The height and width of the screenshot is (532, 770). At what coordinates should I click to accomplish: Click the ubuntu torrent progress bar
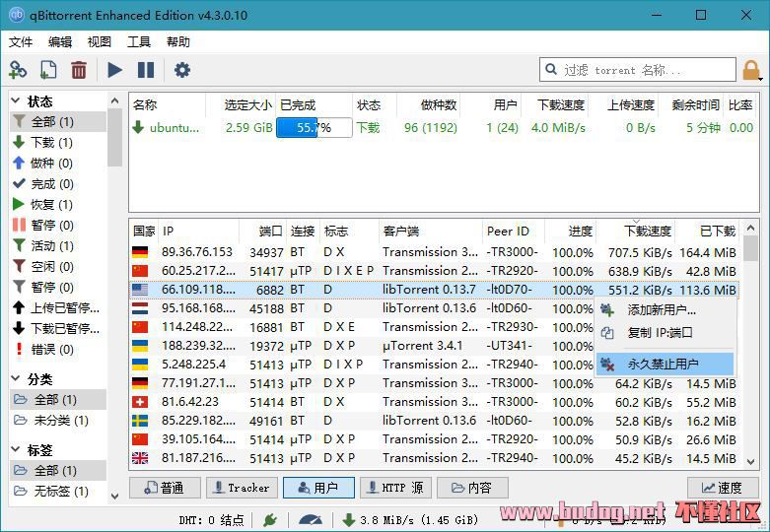tap(314, 127)
